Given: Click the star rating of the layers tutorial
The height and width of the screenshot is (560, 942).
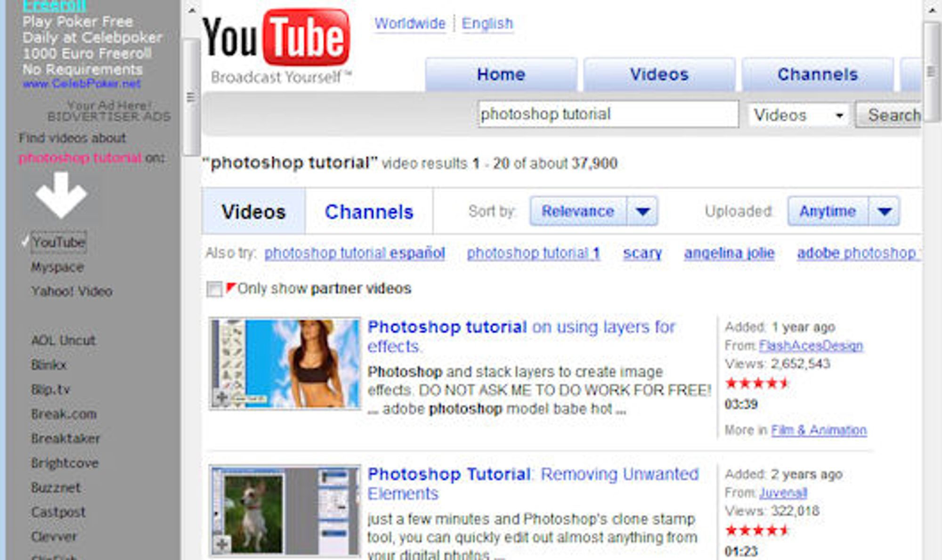Looking at the screenshot, I should tap(756, 383).
